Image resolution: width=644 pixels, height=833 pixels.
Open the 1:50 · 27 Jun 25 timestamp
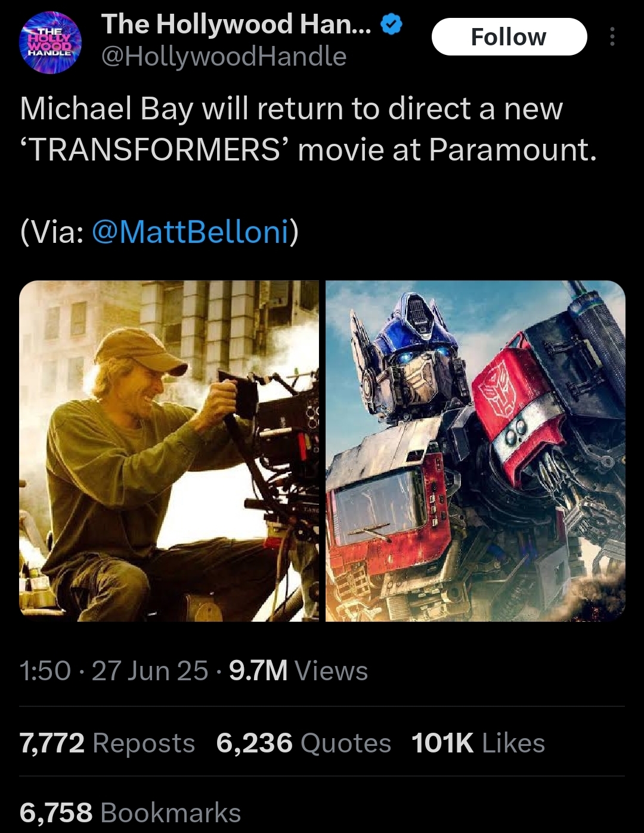pyautogui.click(x=114, y=671)
